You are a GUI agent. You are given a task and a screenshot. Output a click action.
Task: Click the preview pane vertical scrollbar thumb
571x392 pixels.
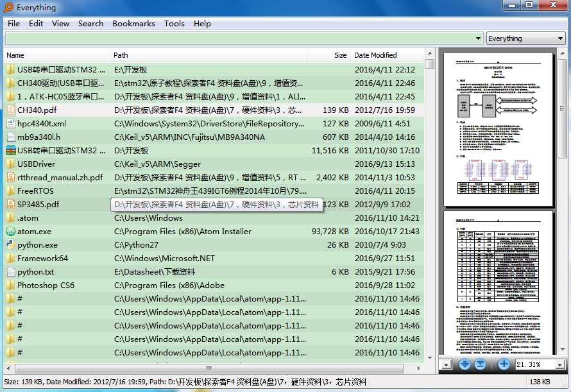click(x=563, y=108)
